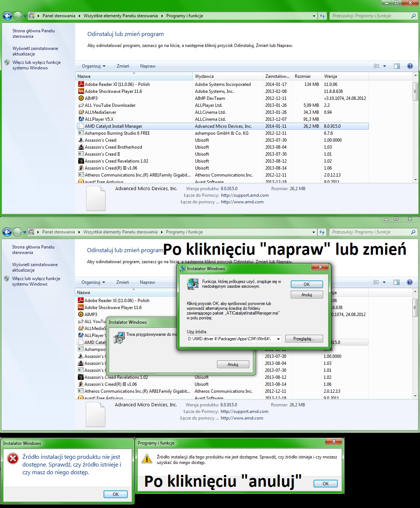Open help in the lower window toolbar
The image size is (420, 508).
[410, 282]
